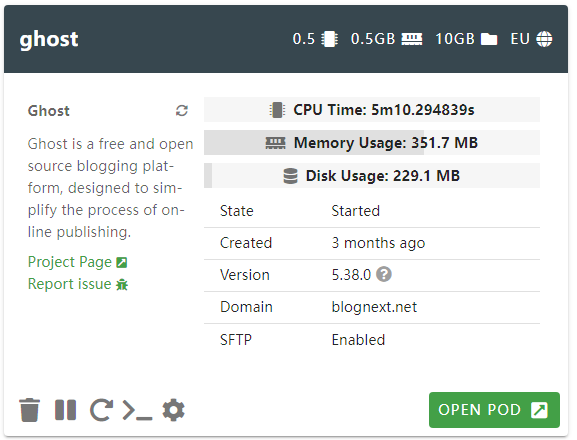Image resolution: width=577 pixels, height=440 pixels.
Task: Click the Disk Usage progress bar
Action: pyautogui.click(x=372, y=176)
